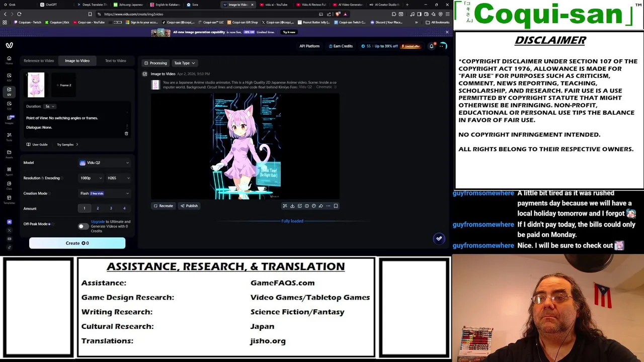Select amount 4
Viewport: 644px width, 362px height.
pyautogui.click(x=124, y=208)
